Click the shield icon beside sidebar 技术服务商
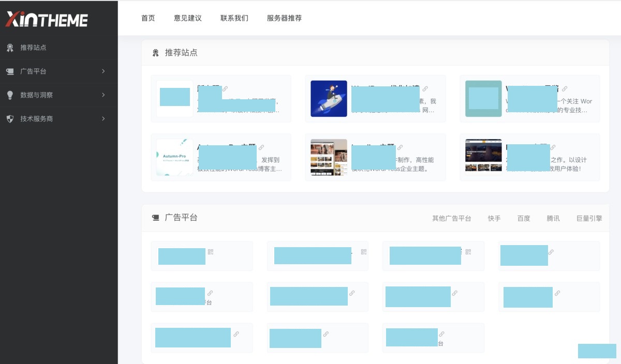Viewport: 621px width, 364px height. pos(10,119)
